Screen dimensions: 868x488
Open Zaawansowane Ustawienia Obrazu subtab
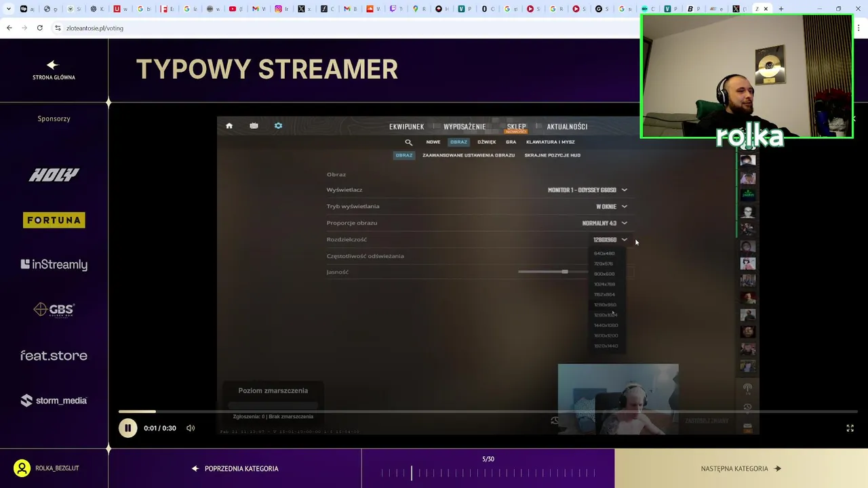click(469, 155)
